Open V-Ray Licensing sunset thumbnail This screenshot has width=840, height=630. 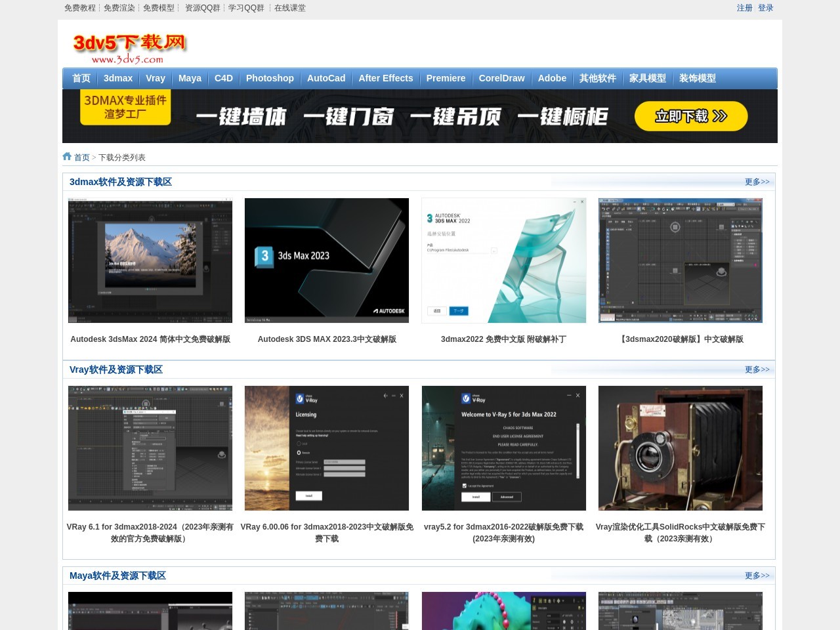327,448
